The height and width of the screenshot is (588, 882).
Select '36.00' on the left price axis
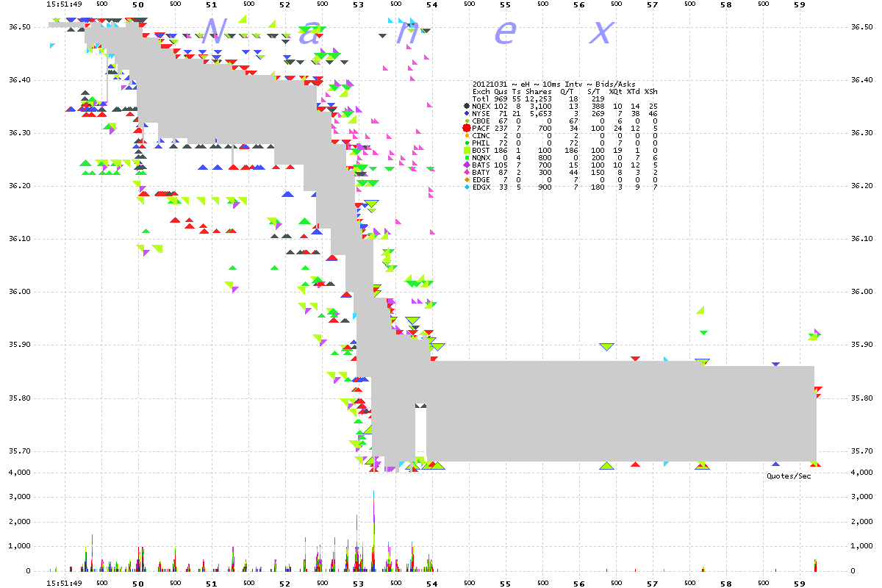point(18,292)
